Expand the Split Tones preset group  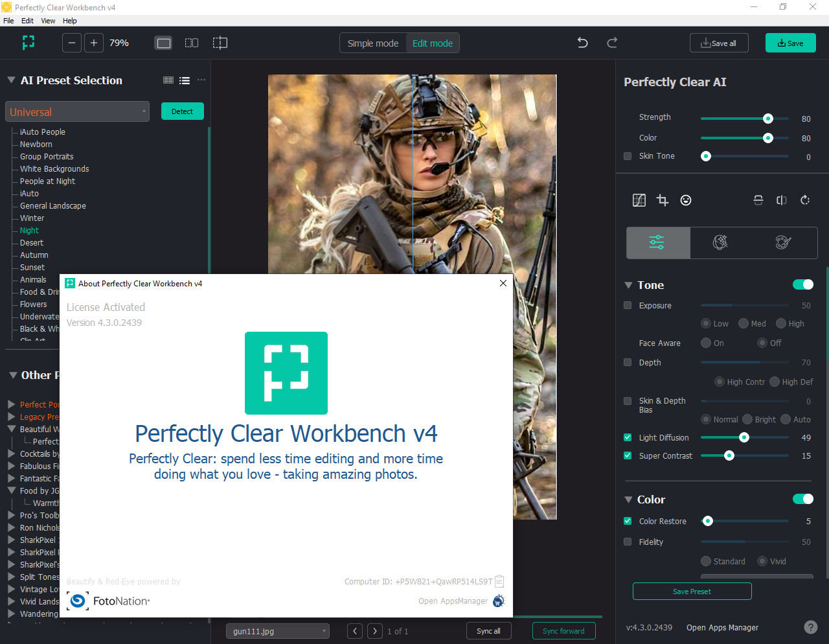point(12,577)
